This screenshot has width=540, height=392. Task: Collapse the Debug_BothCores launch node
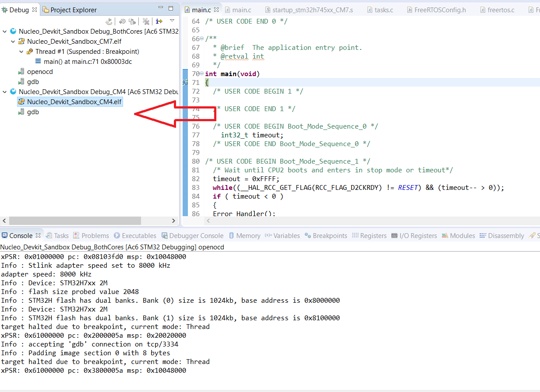[5, 31]
